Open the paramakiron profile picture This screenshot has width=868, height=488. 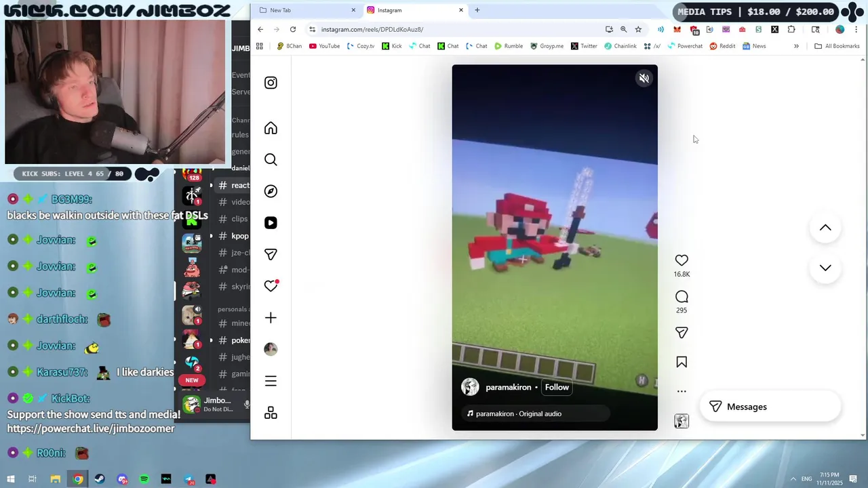coord(470,387)
